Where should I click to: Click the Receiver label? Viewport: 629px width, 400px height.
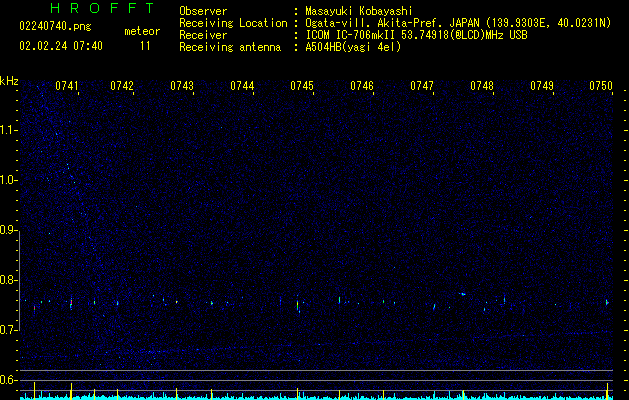pyautogui.click(x=203, y=35)
